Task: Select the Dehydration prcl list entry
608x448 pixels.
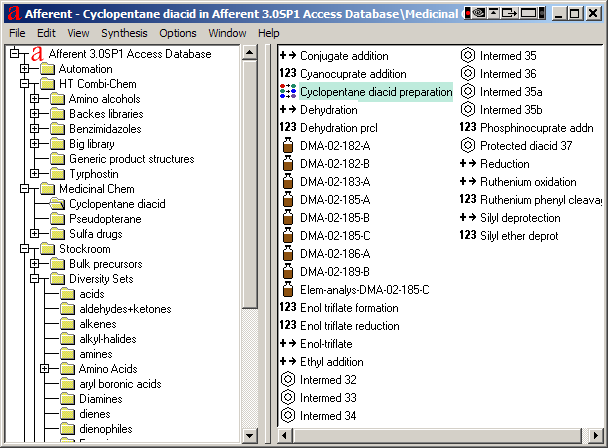Action: coord(339,128)
